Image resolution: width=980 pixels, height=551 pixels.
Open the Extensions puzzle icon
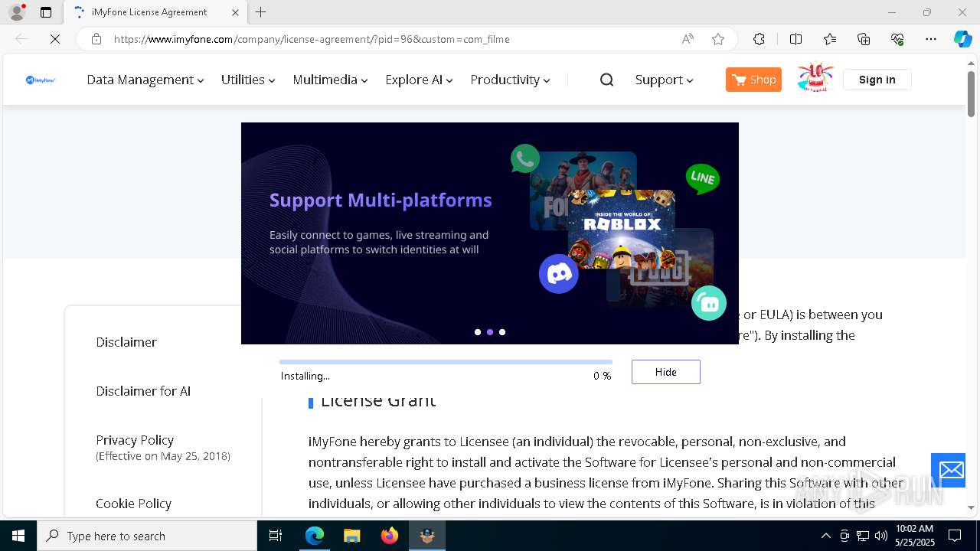click(759, 39)
